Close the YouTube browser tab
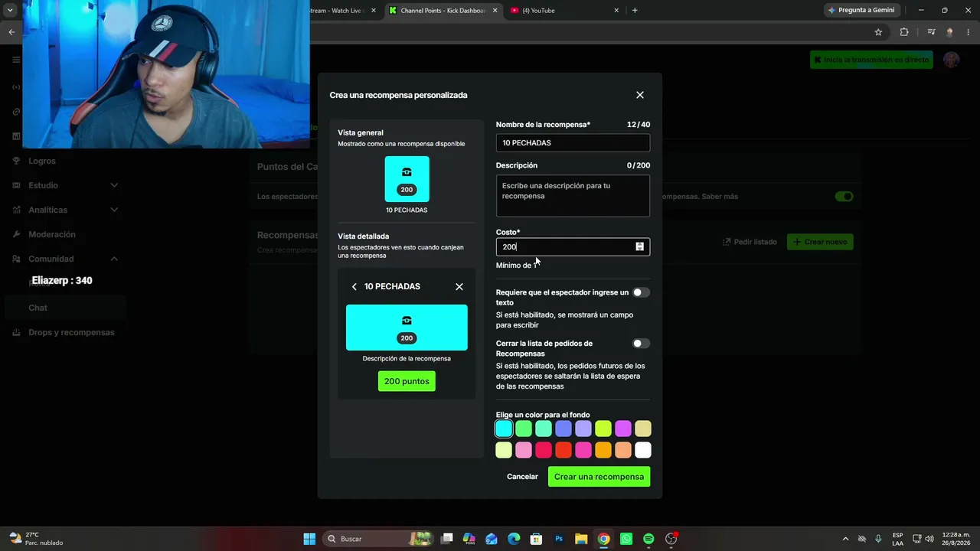980x551 pixels. pos(616,11)
